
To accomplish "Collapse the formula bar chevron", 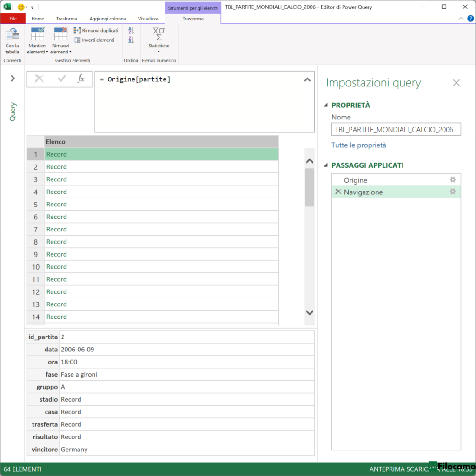I will pos(307,80).
